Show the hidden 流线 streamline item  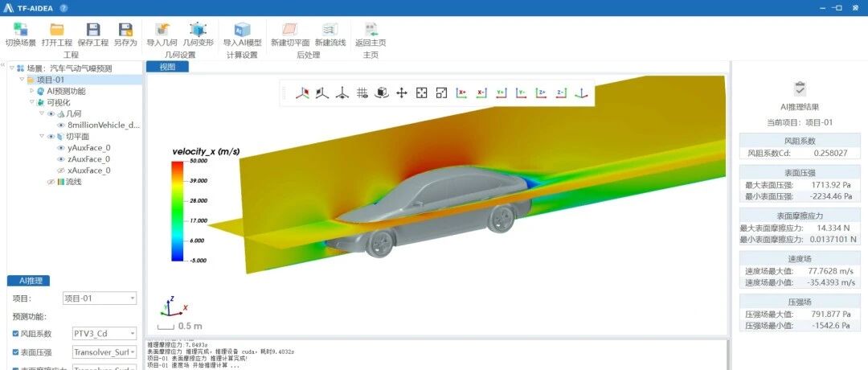point(51,182)
